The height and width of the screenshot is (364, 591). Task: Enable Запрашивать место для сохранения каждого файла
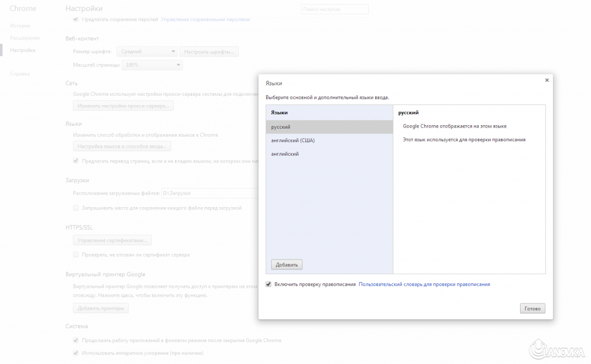pyautogui.click(x=76, y=208)
